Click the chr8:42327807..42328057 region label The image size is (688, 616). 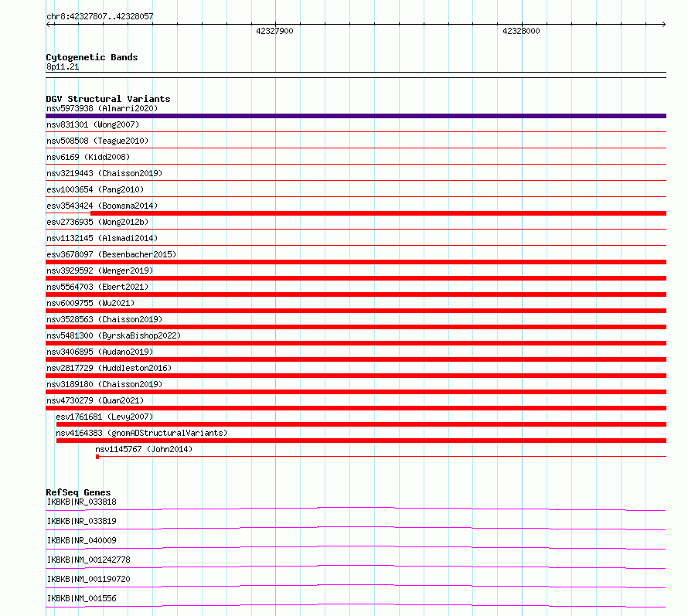(100, 16)
